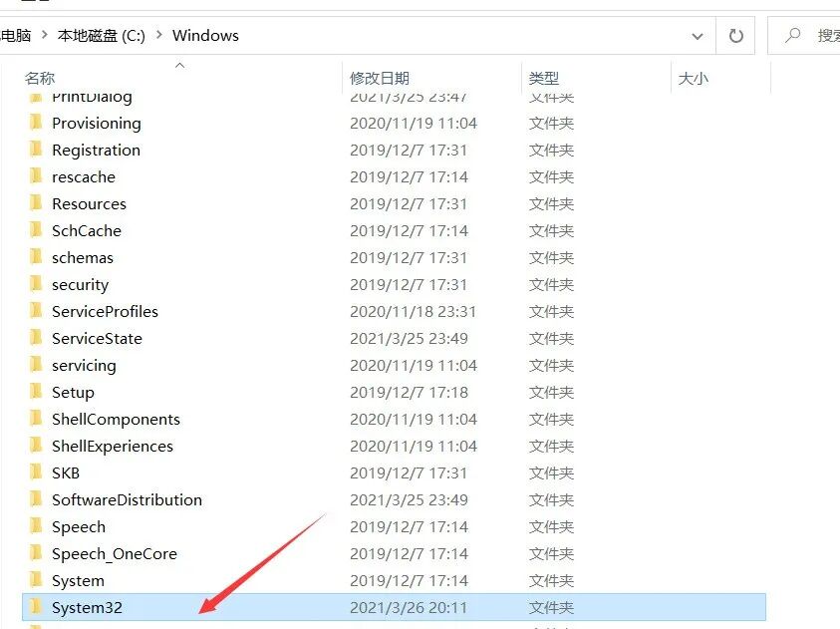
Task: Click the 文件夹 type cell of SKB
Action: tap(551, 473)
